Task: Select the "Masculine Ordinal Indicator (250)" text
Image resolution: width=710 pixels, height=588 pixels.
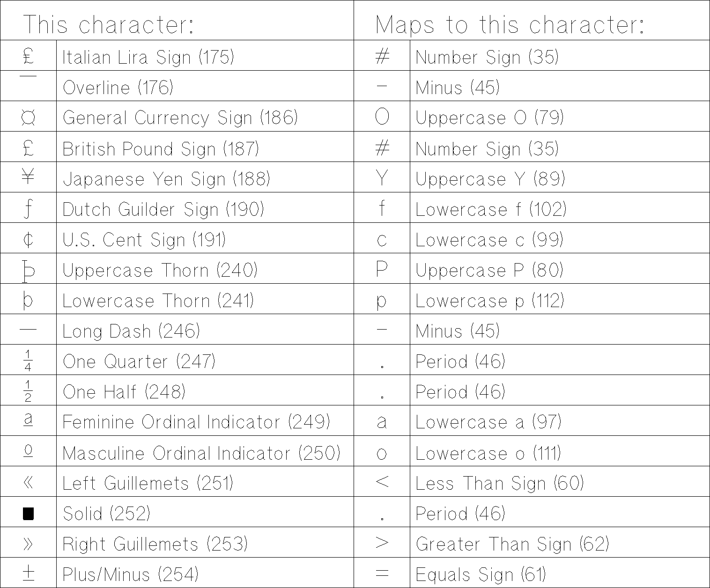Action: pos(201,453)
